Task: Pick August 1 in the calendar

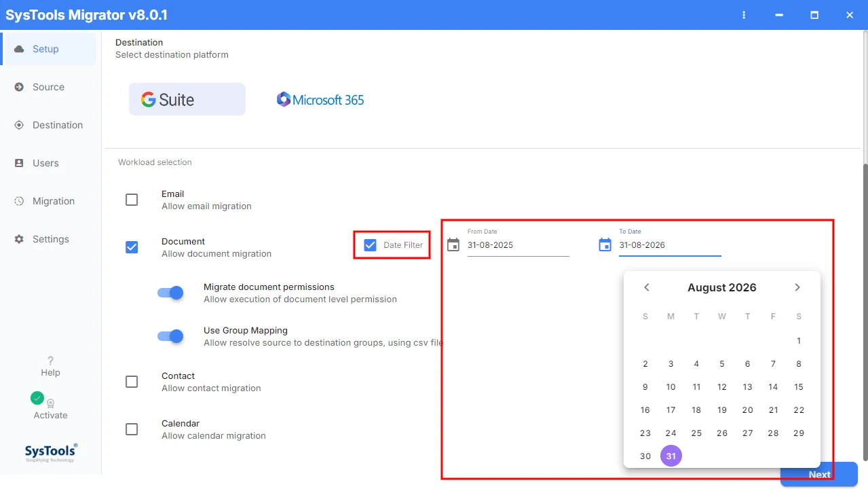Action: click(x=799, y=341)
